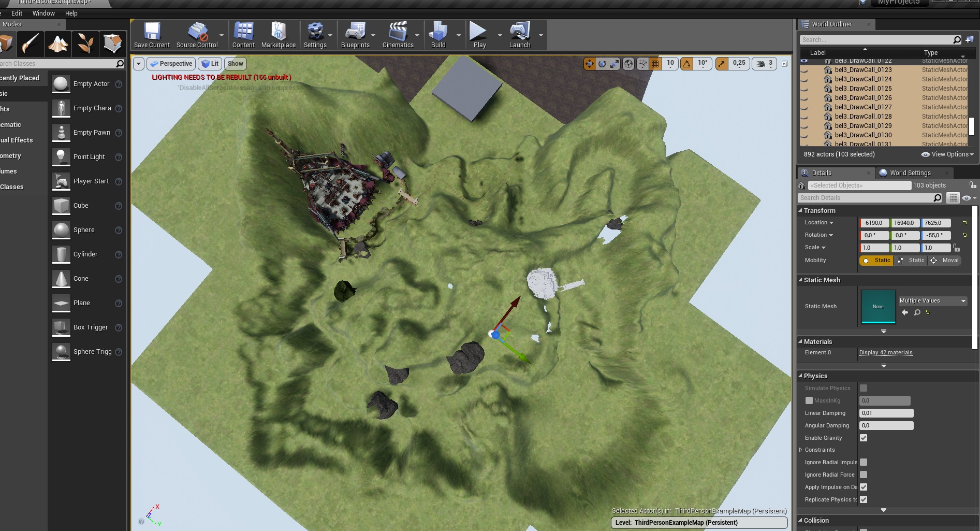The width and height of the screenshot is (980, 531).
Task: Maximize or restore the viewport icon
Action: pos(784,64)
